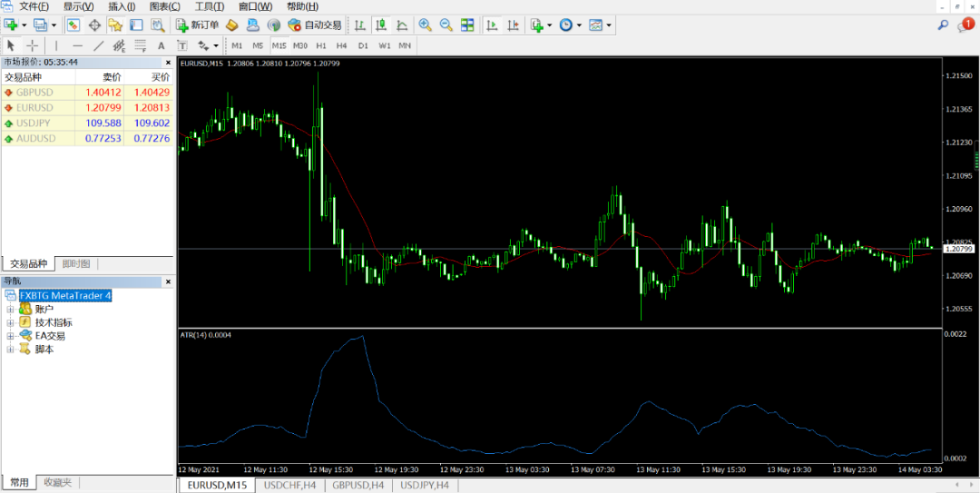Image resolution: width=980 pixels, height=493 pixels.
Task: Click the periods clock icon
Action: coord(565,25)
